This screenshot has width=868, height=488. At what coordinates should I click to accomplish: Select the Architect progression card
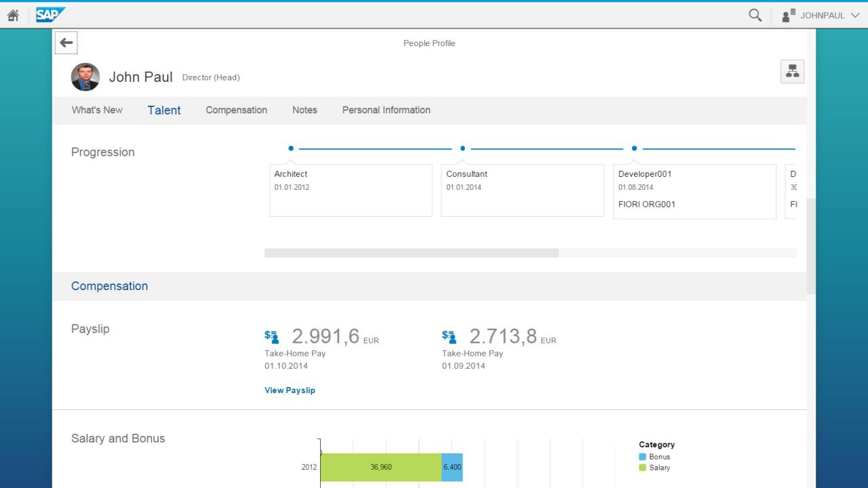pos(351,190)
